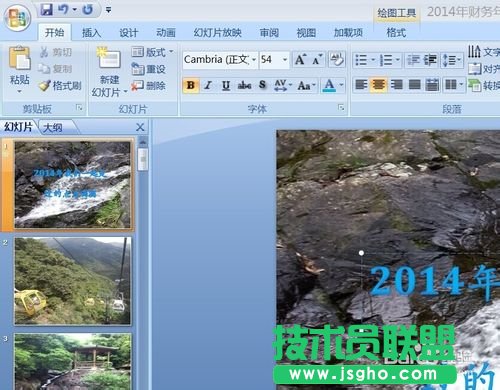The image size is (500, 390).
Task: Toggle Bold formatting button
Action: 191,85
